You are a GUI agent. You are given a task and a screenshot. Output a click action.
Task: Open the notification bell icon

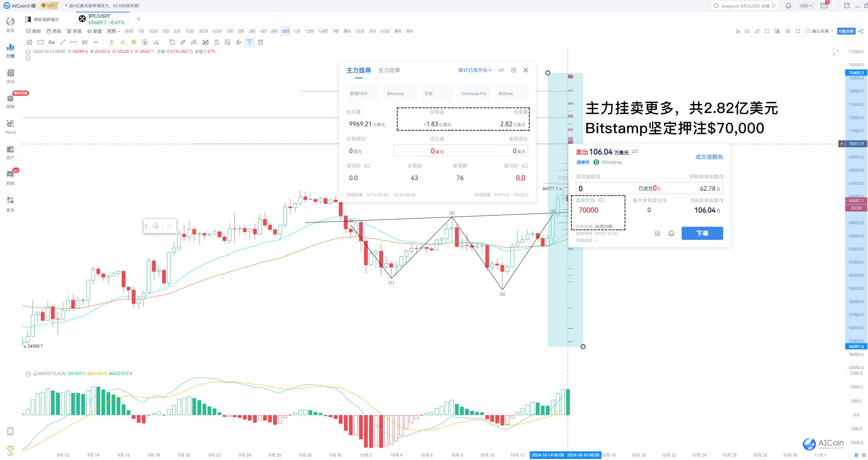tap(788, 6)
